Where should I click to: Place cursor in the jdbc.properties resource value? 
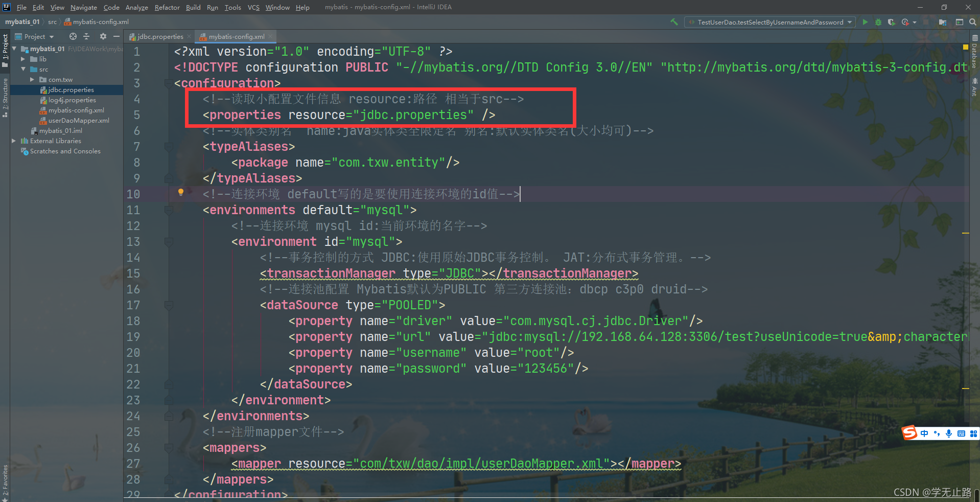(x=413, y=115)
